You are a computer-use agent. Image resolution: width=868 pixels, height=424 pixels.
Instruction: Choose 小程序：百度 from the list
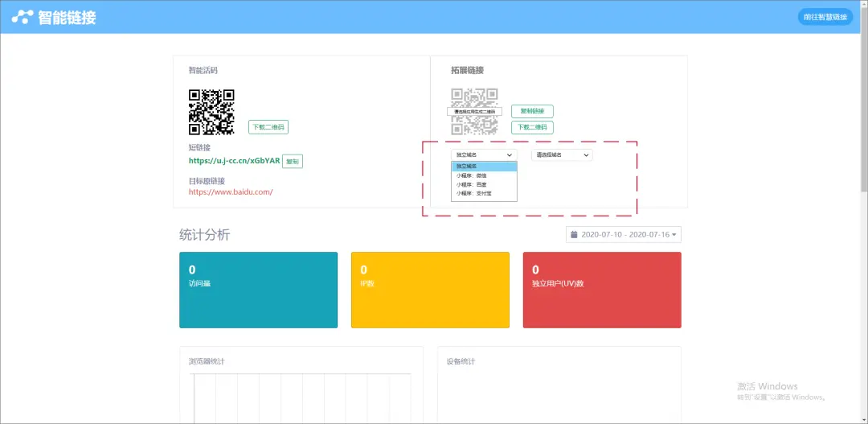tap(484, 184)
